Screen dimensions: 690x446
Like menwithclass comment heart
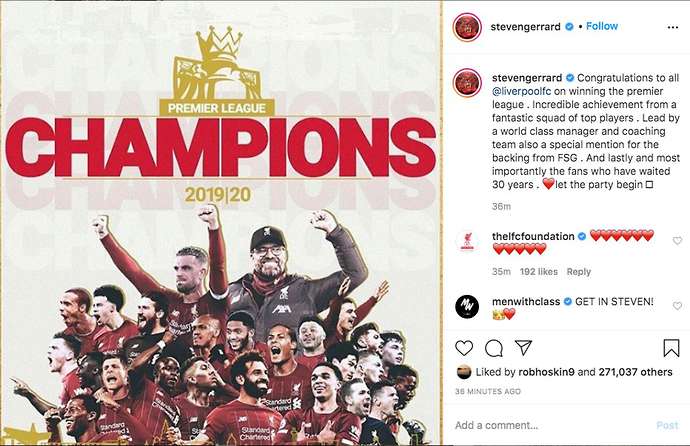point(677,306)
